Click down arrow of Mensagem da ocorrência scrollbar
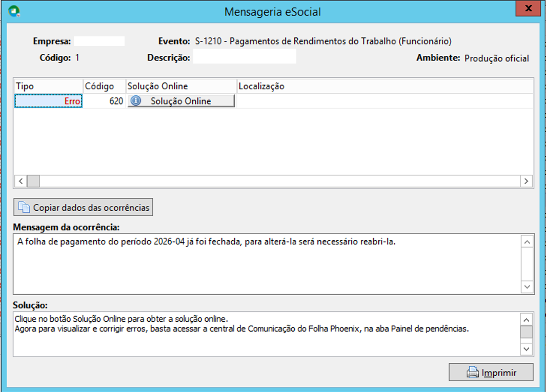 527,286
